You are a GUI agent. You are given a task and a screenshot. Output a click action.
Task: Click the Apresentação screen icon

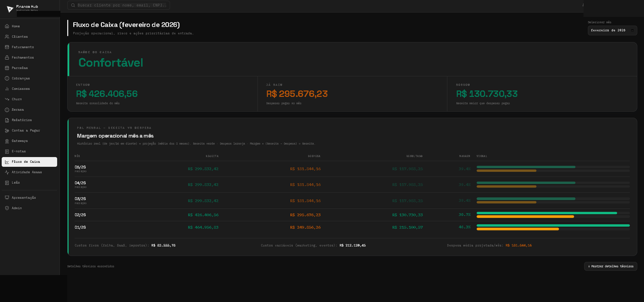point(7,198)
